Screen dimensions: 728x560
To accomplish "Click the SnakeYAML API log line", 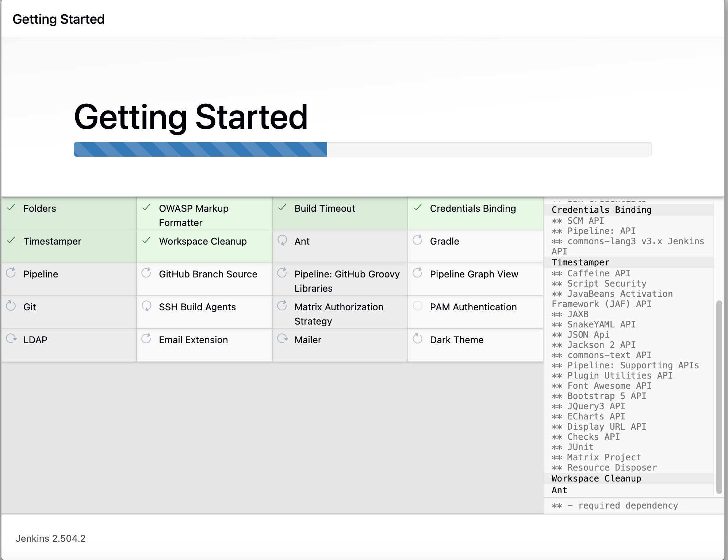I will [x=594, y=325].
